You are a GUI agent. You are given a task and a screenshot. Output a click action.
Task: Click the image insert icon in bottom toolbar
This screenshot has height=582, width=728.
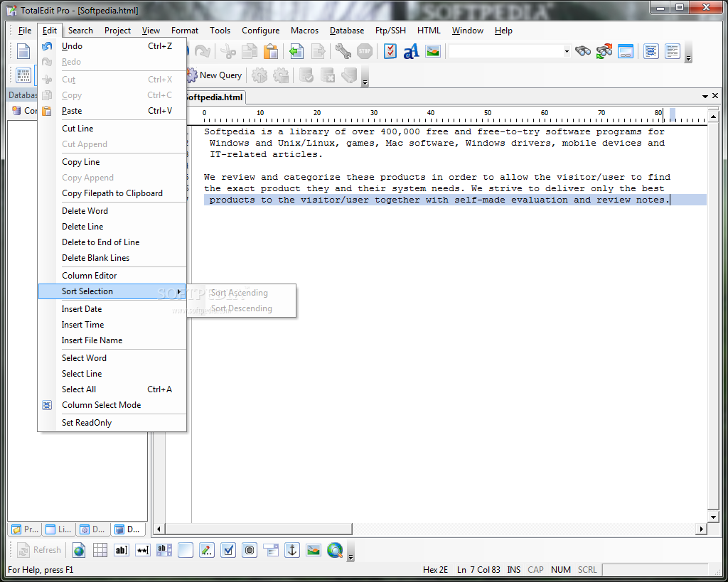(x=314, y=550)
